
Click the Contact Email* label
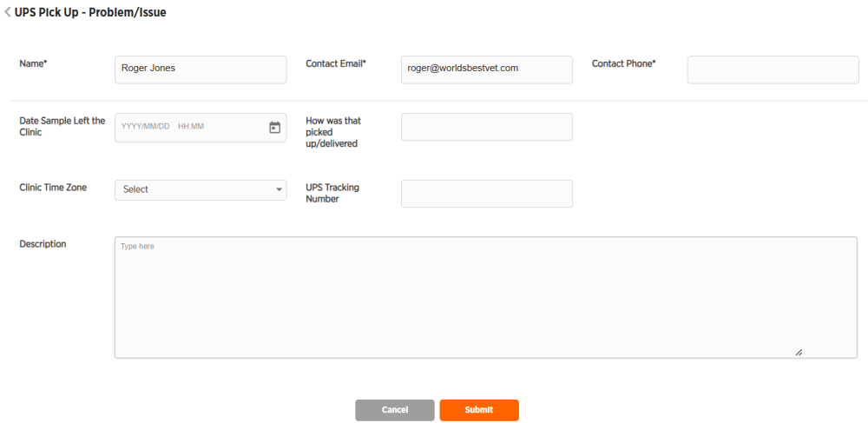336,63
